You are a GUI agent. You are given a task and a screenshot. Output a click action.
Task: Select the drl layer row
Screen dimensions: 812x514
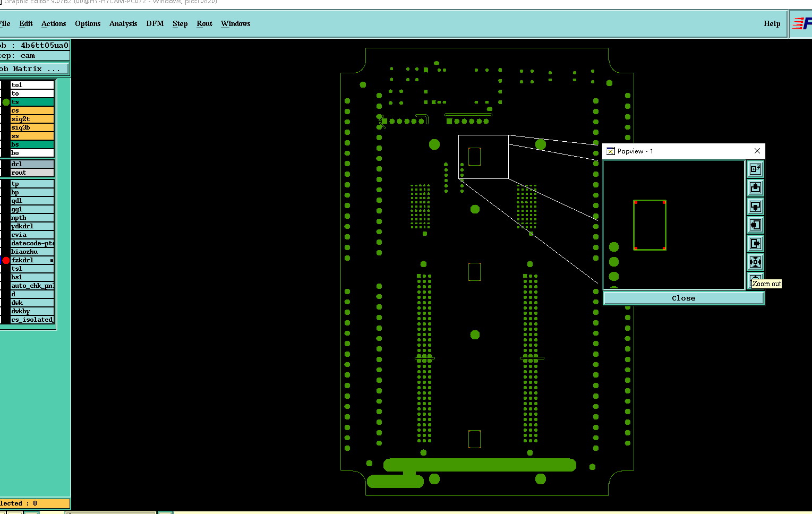click(x=32, y=164)
